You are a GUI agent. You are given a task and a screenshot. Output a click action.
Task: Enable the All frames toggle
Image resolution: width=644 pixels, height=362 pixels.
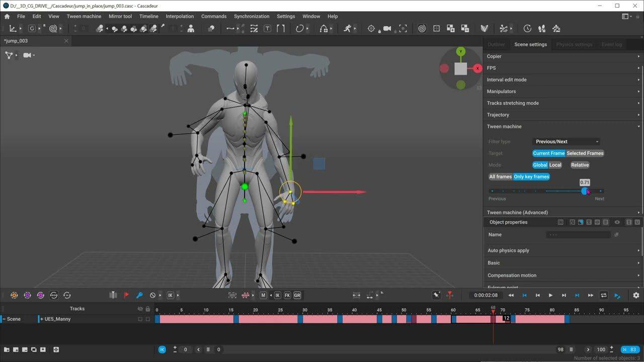pyautogui.click(x=500, y=176)
